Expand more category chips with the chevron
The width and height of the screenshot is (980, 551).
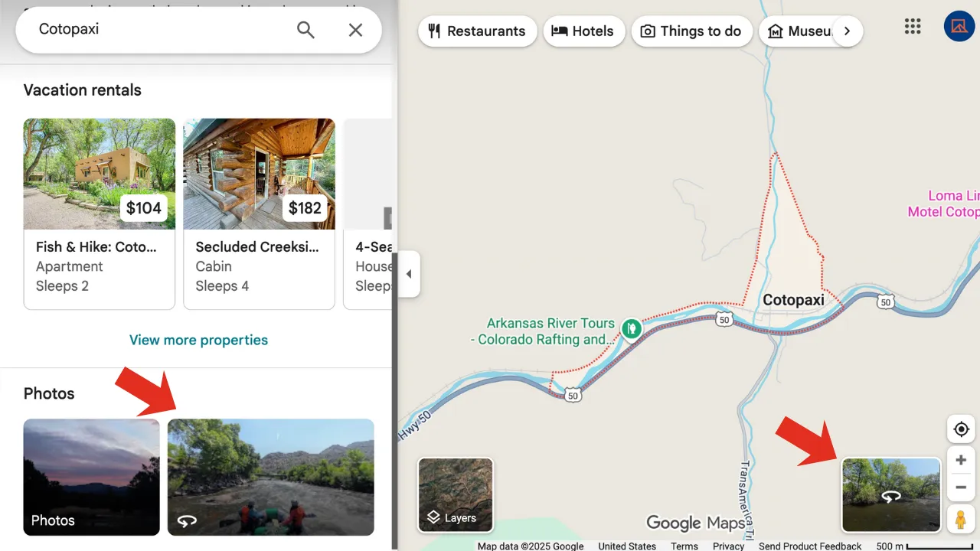tap(847, 31)
